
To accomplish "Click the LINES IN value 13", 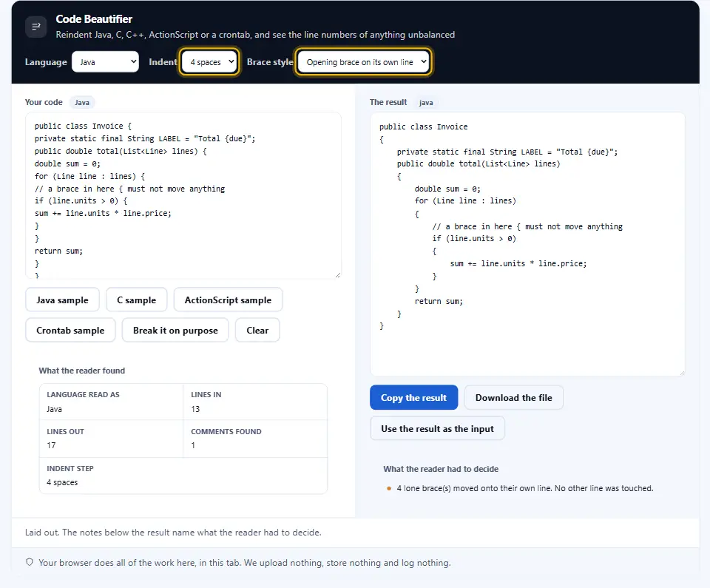I will click(195, 408).
